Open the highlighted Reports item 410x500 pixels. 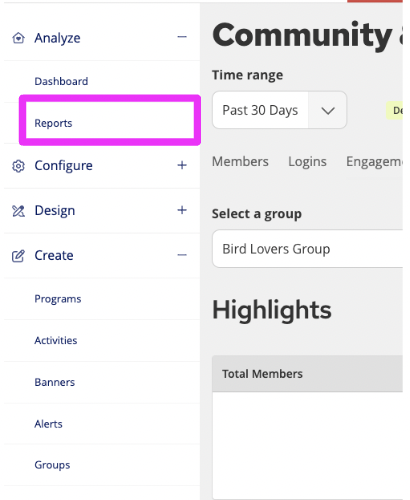pyautogui.click(x=53, y=123)
